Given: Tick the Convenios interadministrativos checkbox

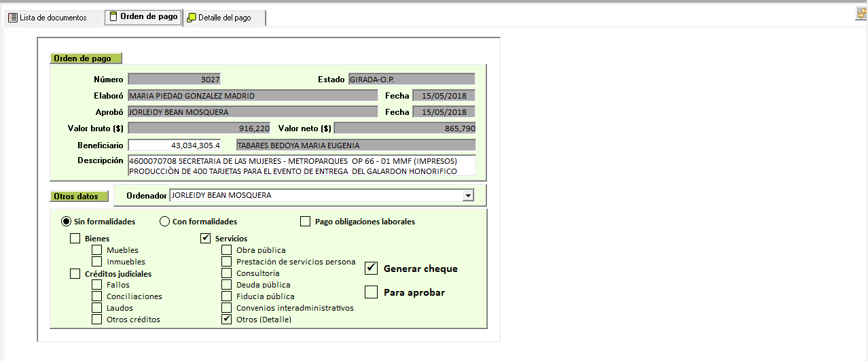Looking at the screenshot, I should (226, 308).
